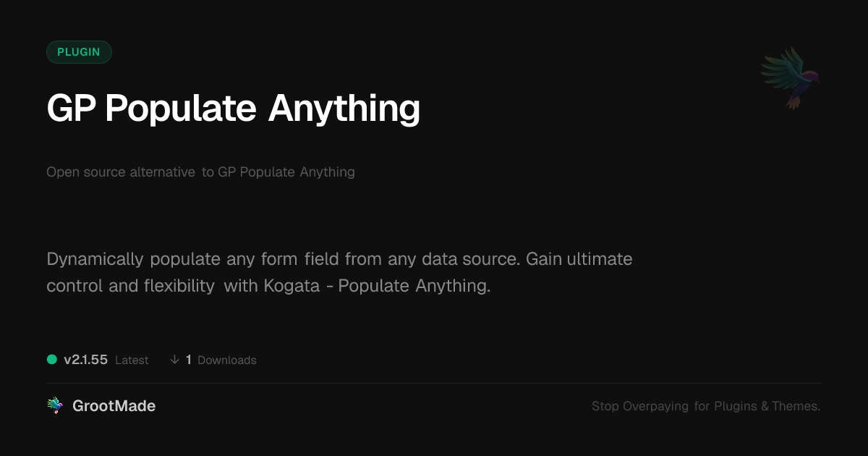Click the green status dot beside version
This screenshot has height=456, width=868.
click(x=52, y=359)
